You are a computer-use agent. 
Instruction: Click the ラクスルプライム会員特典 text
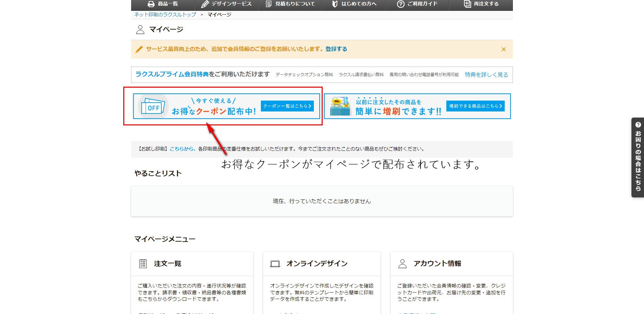(x=172, y=74)
